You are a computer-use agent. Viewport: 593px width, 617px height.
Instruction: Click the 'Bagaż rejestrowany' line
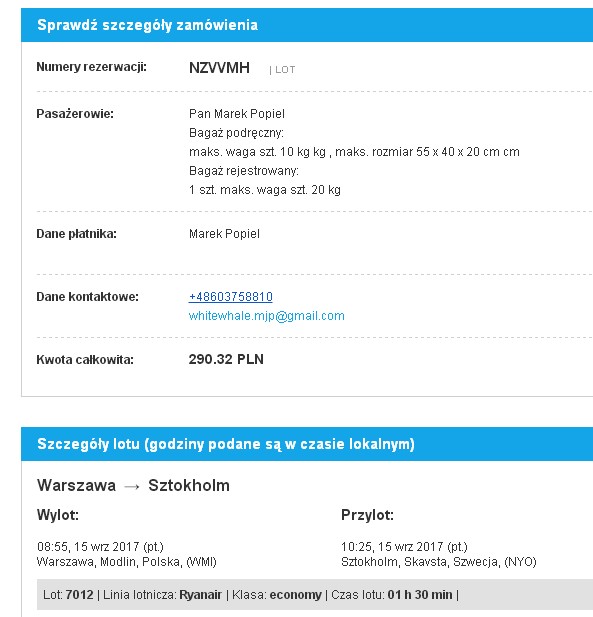[x=244, y=171]
